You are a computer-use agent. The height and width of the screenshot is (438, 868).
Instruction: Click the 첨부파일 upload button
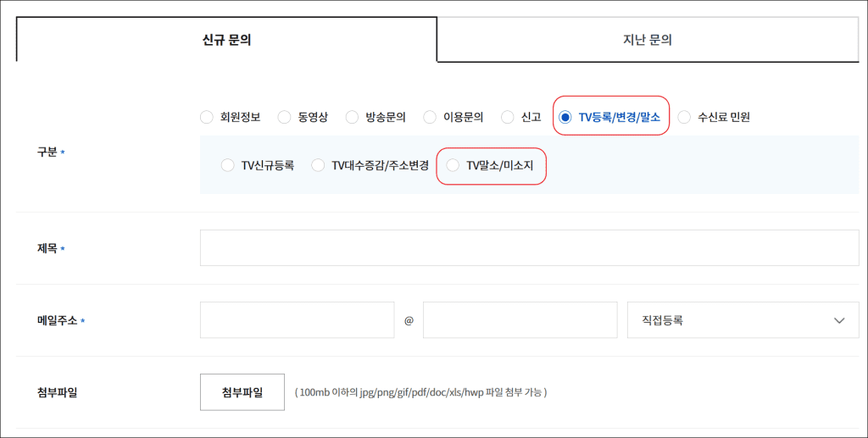242,392
